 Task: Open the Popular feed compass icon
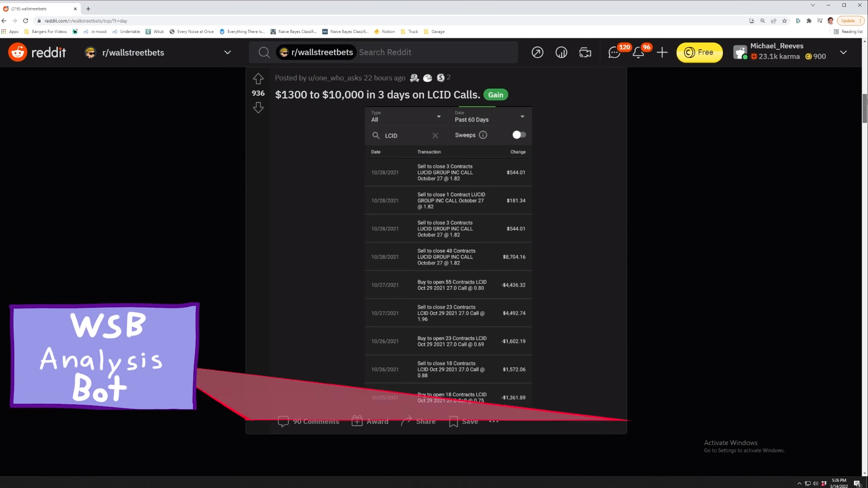point(537,52)
